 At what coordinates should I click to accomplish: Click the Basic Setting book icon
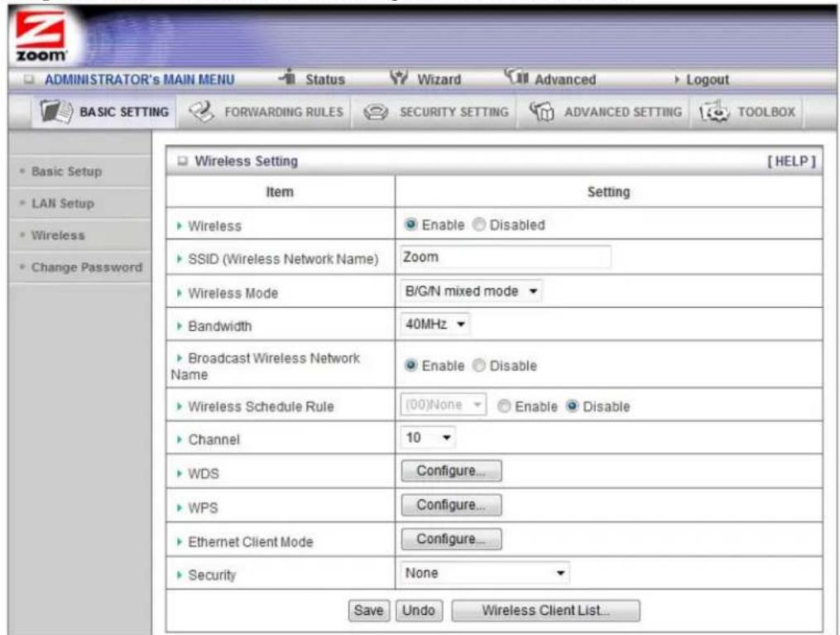[x=56, y=112]
